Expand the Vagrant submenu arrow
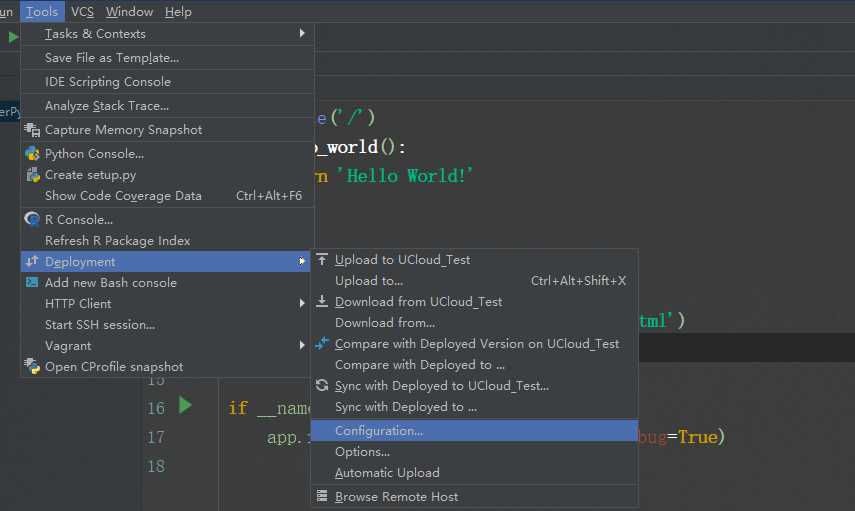 coord(302,345)
